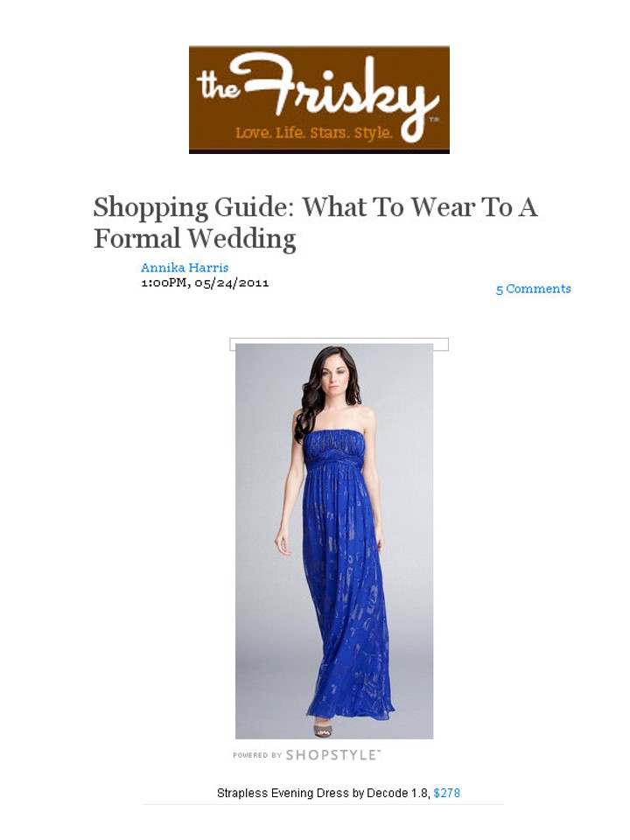Click the model's grey shoes in photo
The height and width of the screenshot is (840, 630).
pyautogui.click(x=322, y=729)
